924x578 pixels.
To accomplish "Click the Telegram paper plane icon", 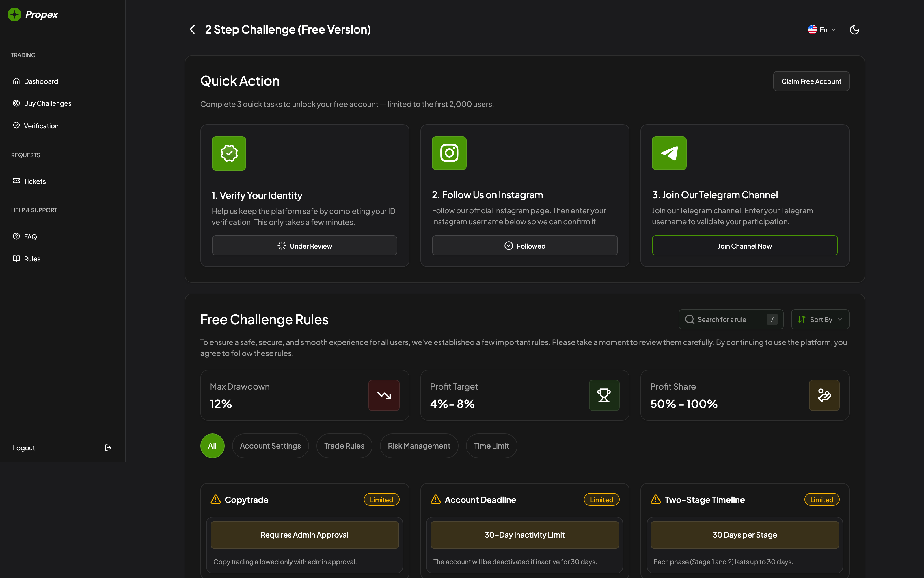I will 669,153.
